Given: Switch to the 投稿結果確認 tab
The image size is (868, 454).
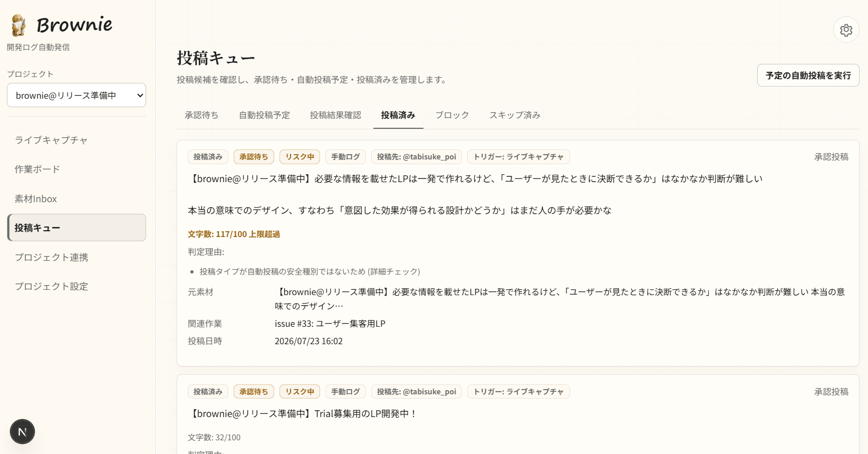Looking at the screenshot, I should 335,115.
